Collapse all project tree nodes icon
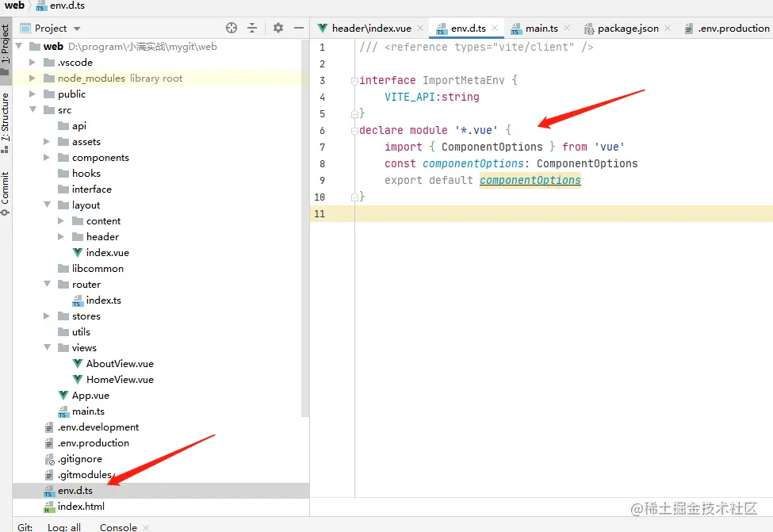 tap(252, 28)
